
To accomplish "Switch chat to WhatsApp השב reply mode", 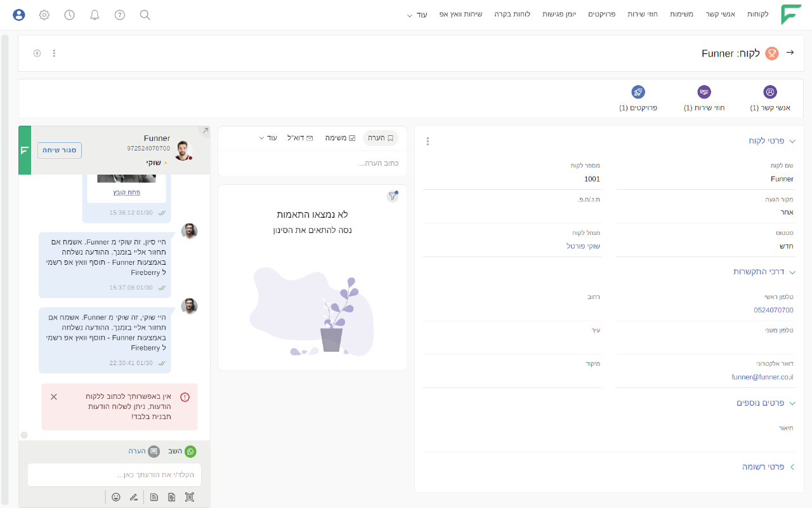I will coord(190,451).
